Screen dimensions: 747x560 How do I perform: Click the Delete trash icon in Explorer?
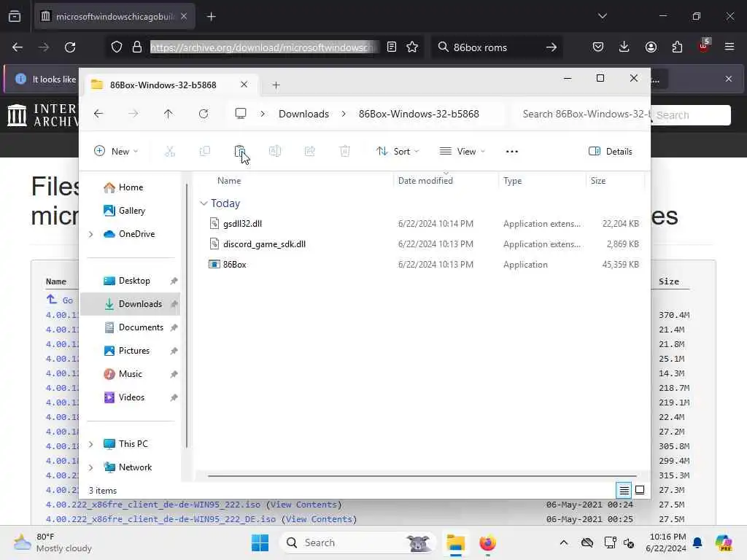pos(345,152)
